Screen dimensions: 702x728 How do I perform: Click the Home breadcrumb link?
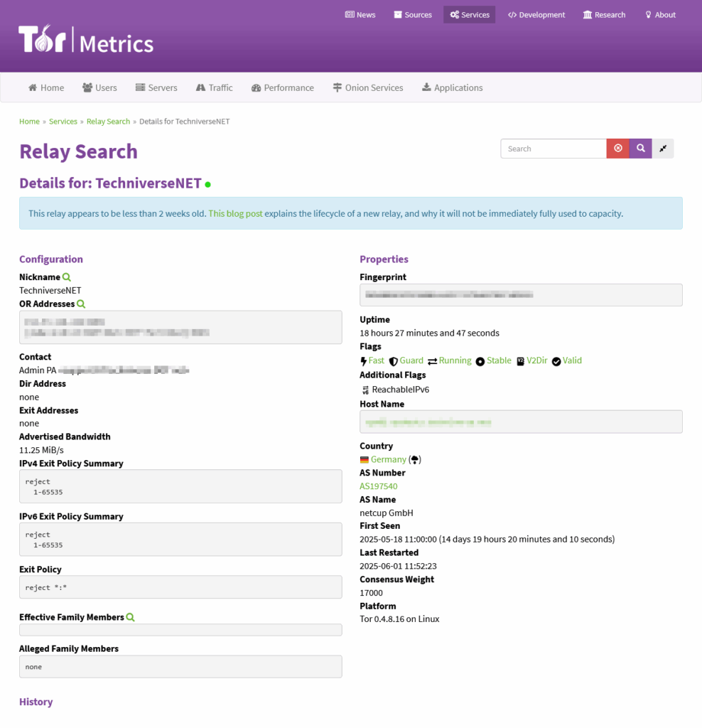tap(29, 121)
